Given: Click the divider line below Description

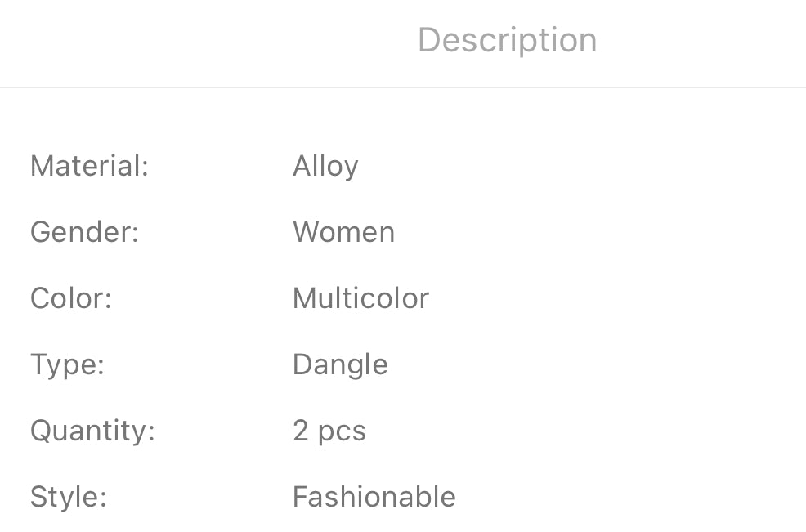Looking at the screenshot, I should point(403,87).
